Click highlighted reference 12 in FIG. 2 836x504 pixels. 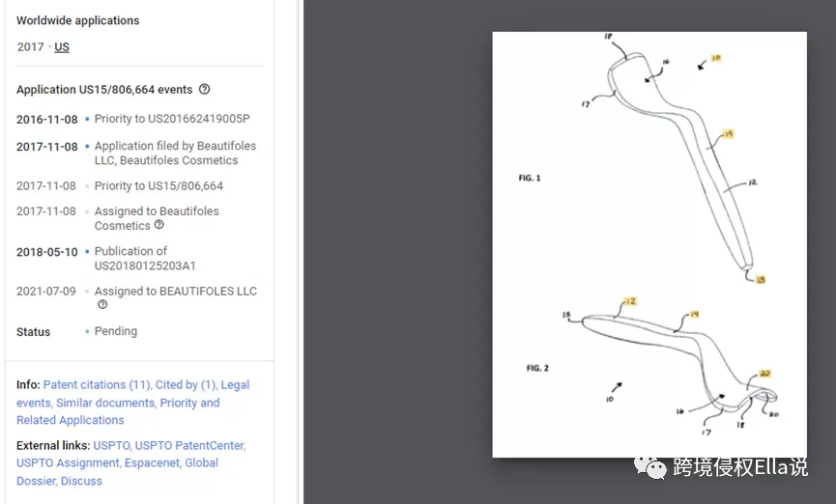[630, 301]
